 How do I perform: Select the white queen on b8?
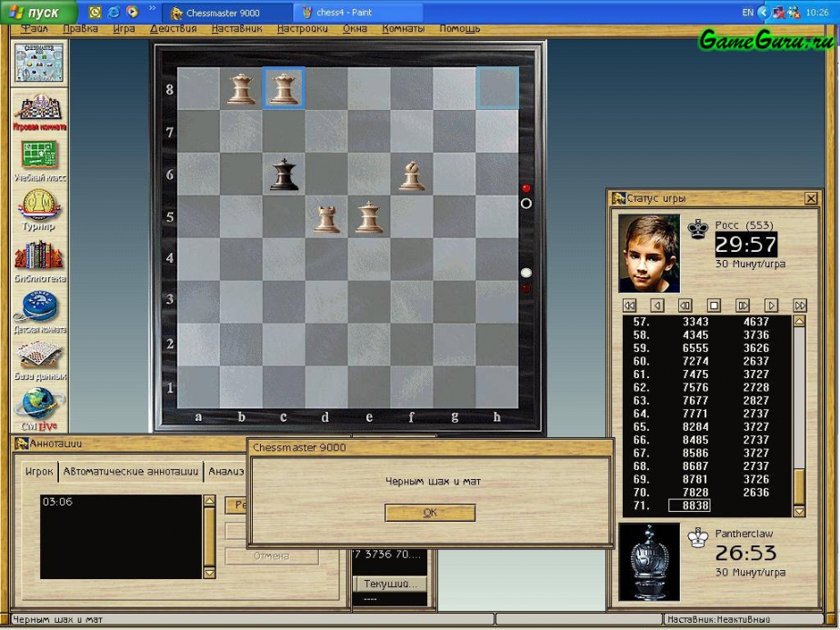pos(241,88)
